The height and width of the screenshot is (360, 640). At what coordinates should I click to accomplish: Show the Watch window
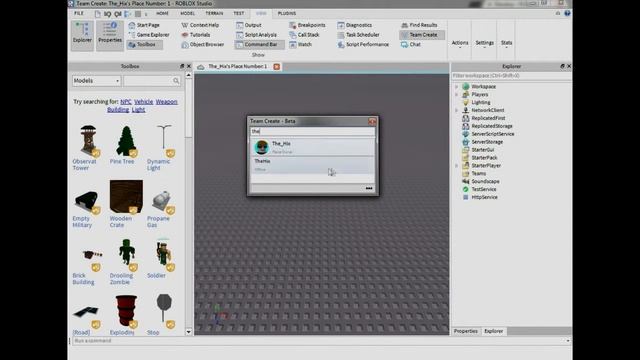300,44
